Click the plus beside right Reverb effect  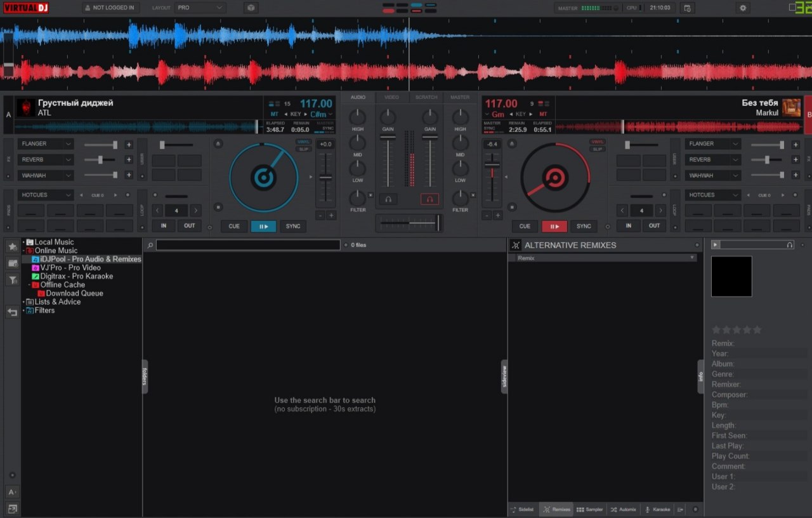796,159
